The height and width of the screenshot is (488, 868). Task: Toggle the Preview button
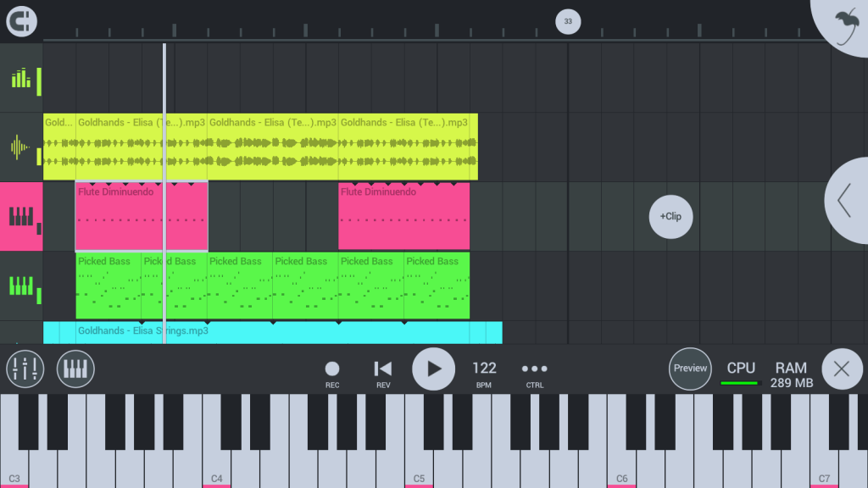pos(690,369)
